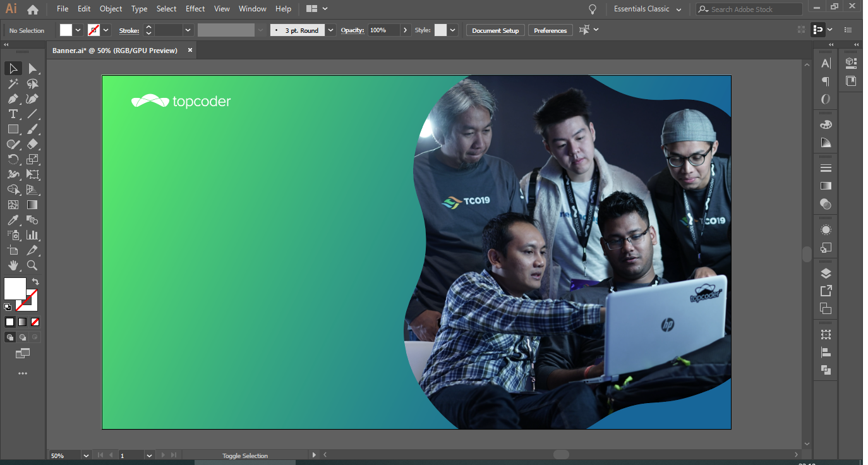Select the Direct Selection tool
This screenshot has width=868, height=465.
(33, 68)
